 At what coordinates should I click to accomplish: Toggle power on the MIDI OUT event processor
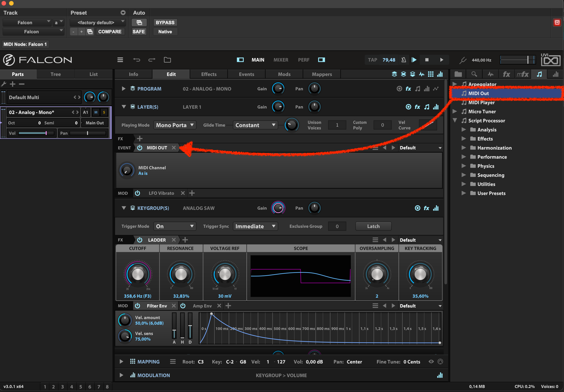point(140,148)
